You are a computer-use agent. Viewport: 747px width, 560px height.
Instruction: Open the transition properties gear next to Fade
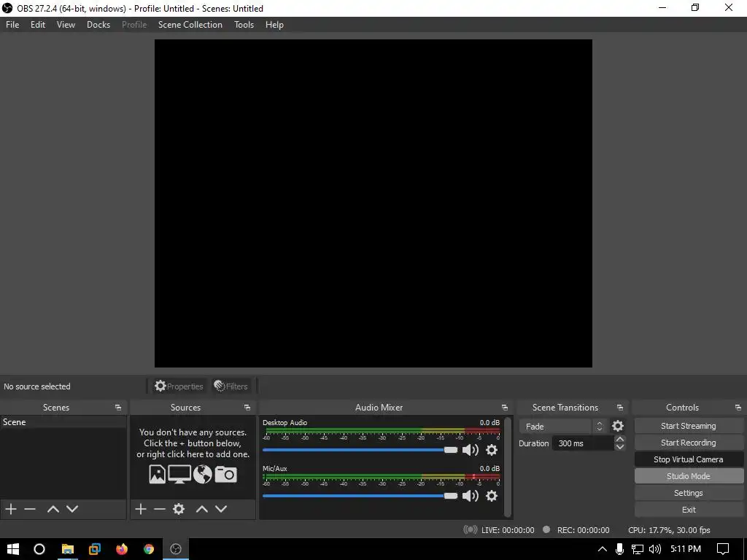tap(617, 426)
